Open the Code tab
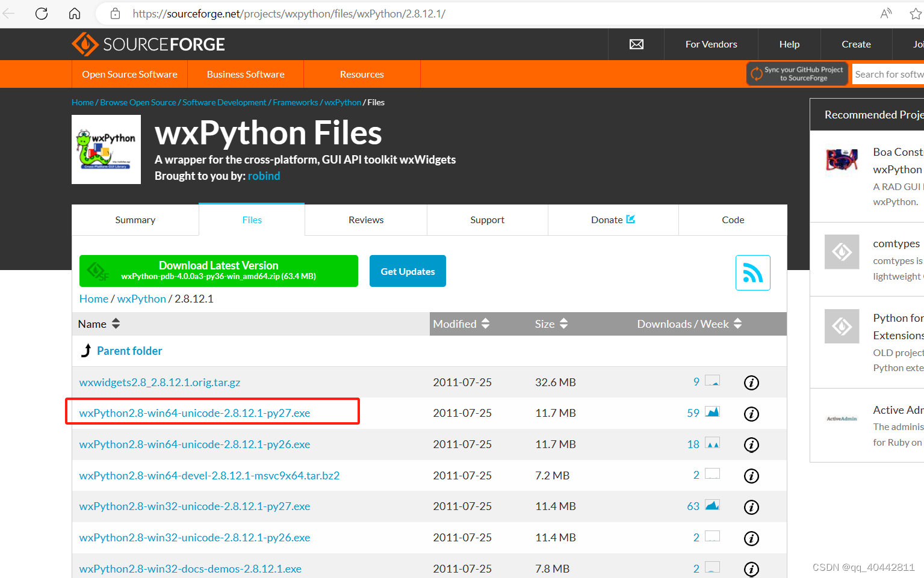Image resolution: width=924 pixels, height=578 pixels. click(x=733, y=220)
